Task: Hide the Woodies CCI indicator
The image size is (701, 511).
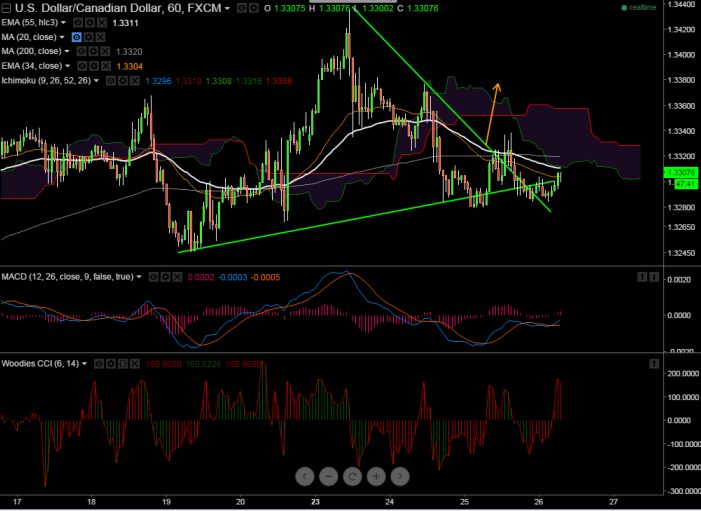Action: pos(99,364)
